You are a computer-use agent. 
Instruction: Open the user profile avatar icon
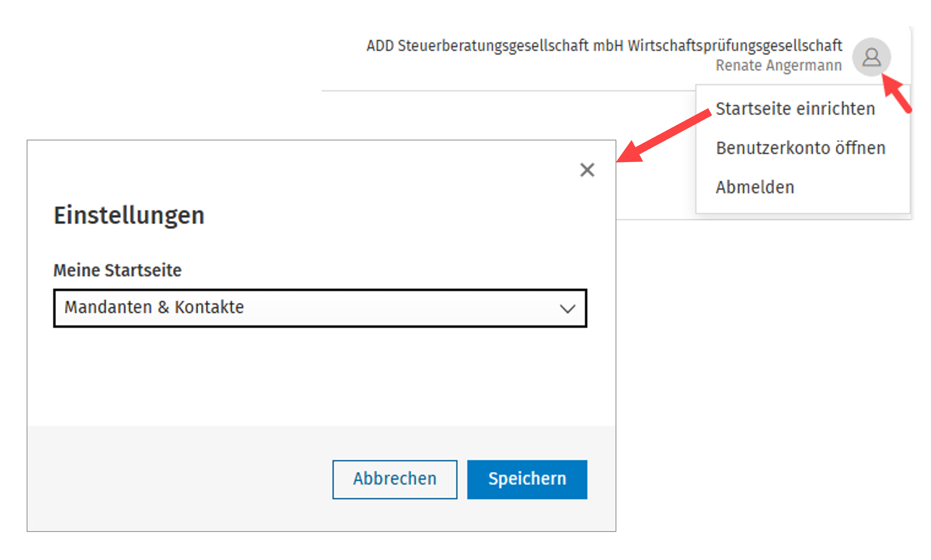(871, 57)
